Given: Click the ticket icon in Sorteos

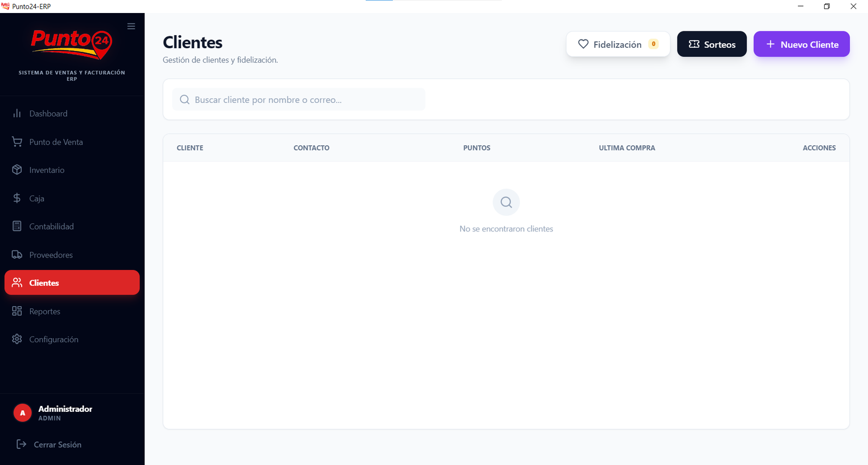Looking at the screenshot, I should tap(694, 44).
